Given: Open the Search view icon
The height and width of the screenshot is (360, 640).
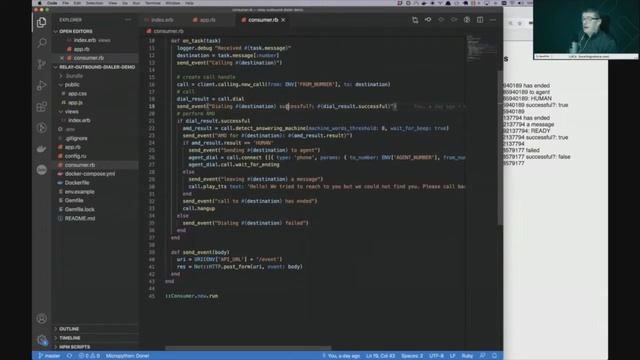Looking at the screenshot, I should [x=41, y=43].
